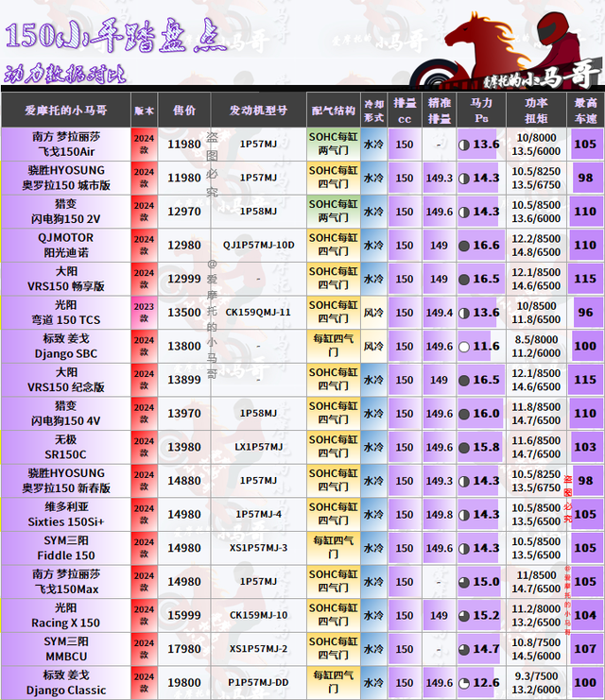Select the 光阳 Racing X 150 name cell
This screenshot has height=700, width=605.
point(66,615)
